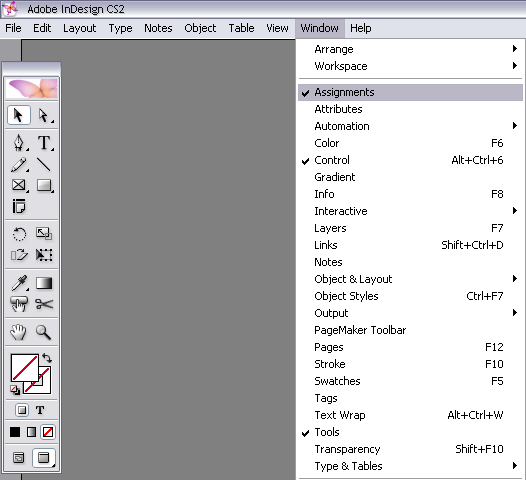Viewport: 526px width, 480px height.
Task: Open the View menu
Action: click(277, 28)
